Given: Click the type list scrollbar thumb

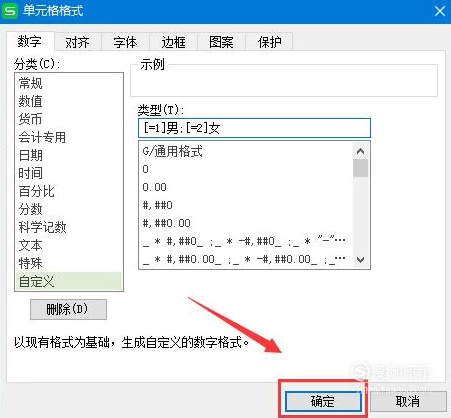Looking at the screenshot, I should 360,168.
